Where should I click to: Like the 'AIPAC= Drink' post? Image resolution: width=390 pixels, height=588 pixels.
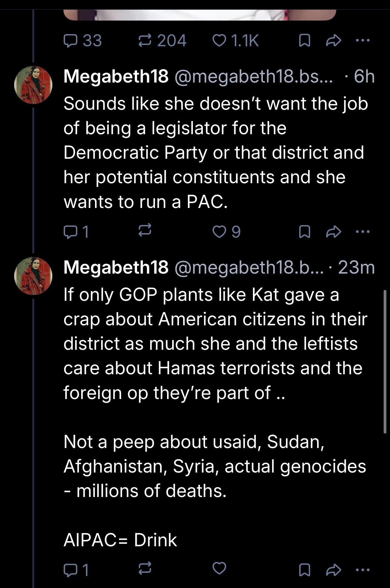(x=219, y=569)
